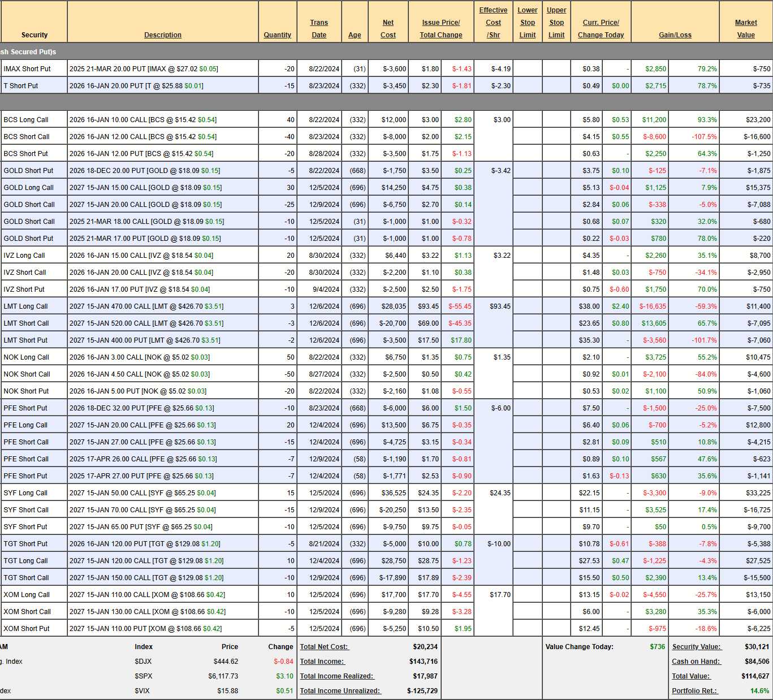Select the Cash on Hand label

[x=696, y=662]
